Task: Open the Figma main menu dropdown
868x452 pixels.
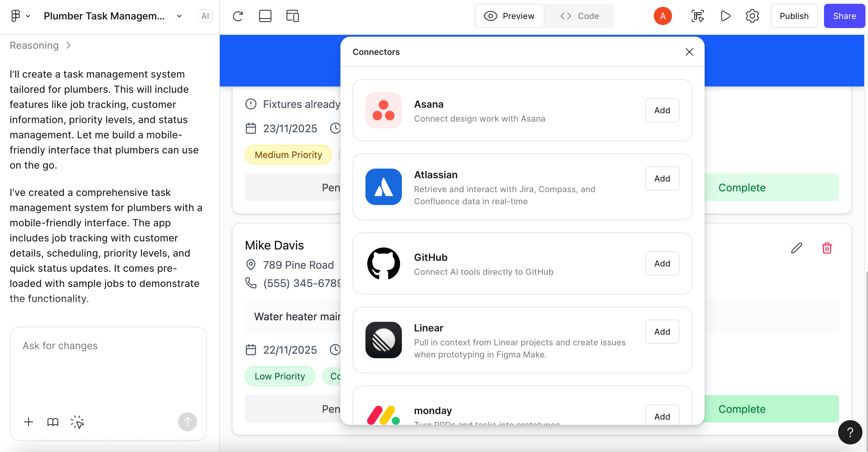Action: 20,16
